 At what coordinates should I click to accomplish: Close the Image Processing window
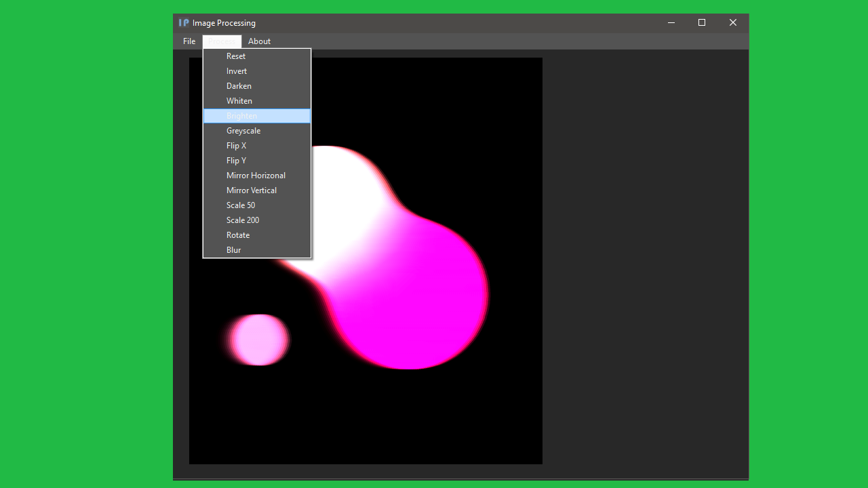click(x=733, y=22)
